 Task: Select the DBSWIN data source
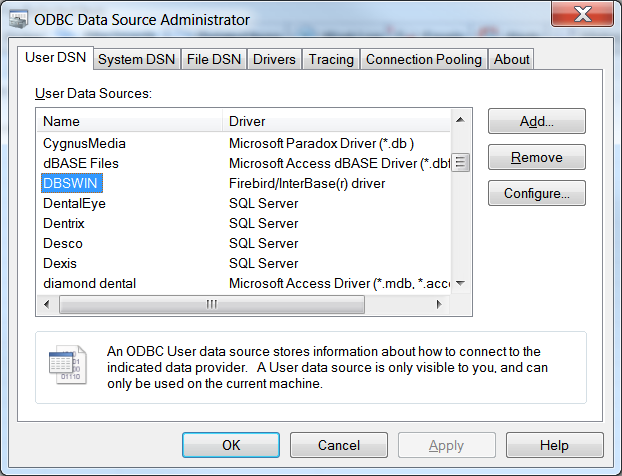72,183
